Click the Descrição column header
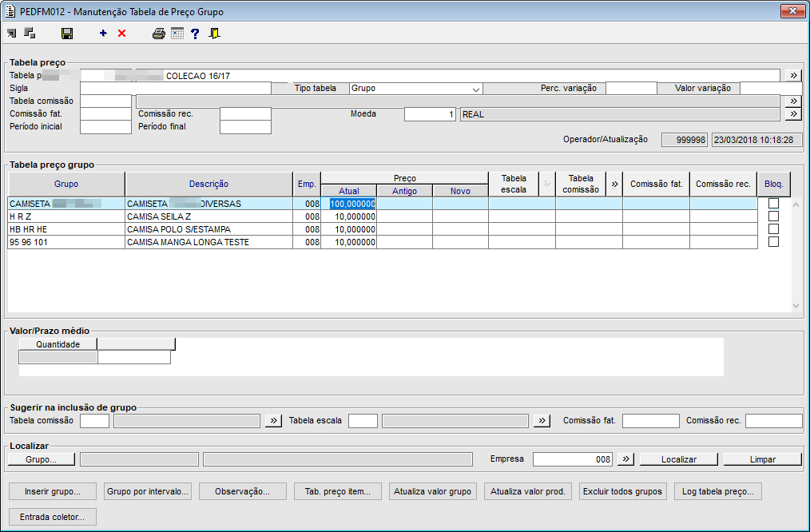This screenshot has height=532, width=810. 208,184
